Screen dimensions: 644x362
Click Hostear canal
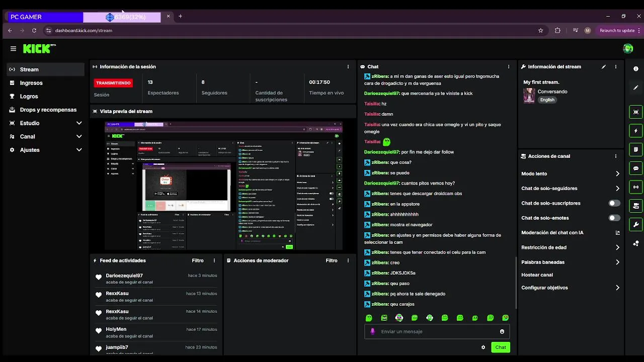537,275
